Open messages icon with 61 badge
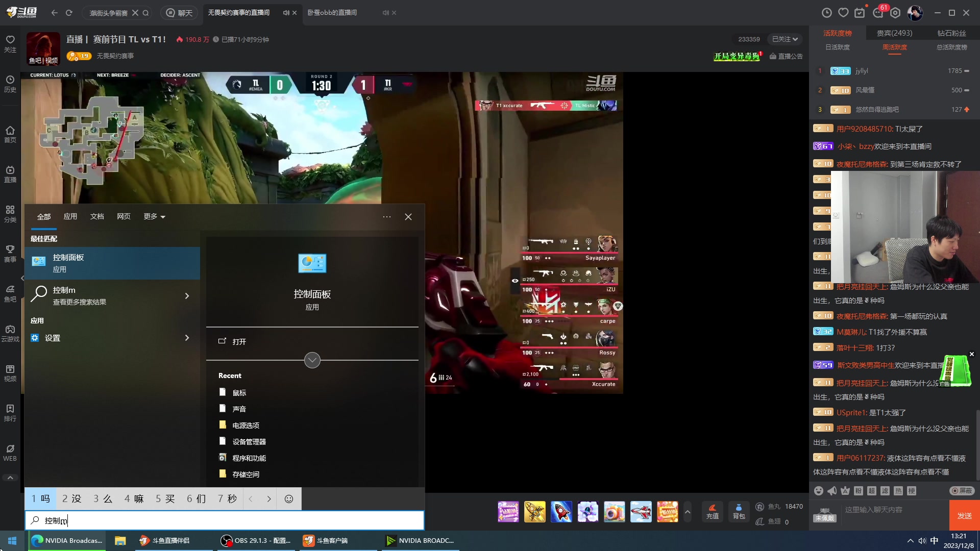Image resolution: width=980 pixels, height=551 pixels. (x=878, y=13)
